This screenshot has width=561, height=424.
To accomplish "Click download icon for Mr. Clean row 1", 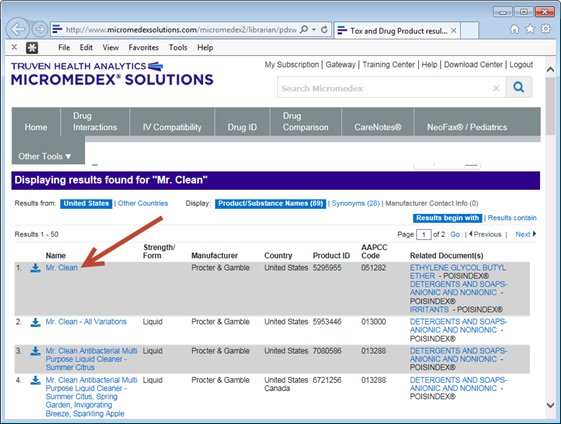I will point(35,268).
